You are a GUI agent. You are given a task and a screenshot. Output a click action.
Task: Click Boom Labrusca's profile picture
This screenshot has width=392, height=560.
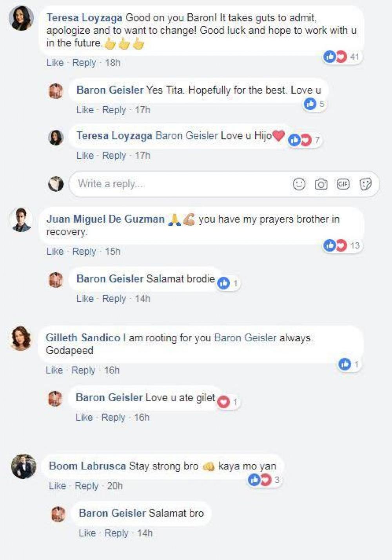24,466
